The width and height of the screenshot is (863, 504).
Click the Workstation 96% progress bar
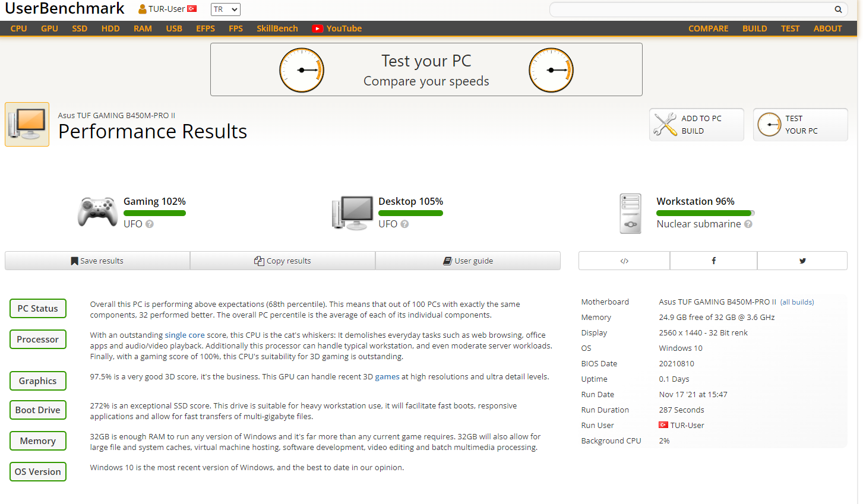click(706, 213)
